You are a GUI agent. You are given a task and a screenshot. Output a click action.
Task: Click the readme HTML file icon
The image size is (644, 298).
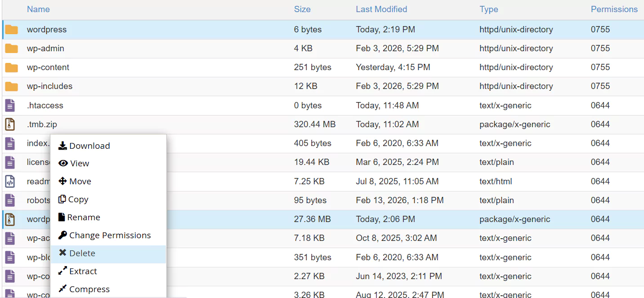[x=10, y=182]
